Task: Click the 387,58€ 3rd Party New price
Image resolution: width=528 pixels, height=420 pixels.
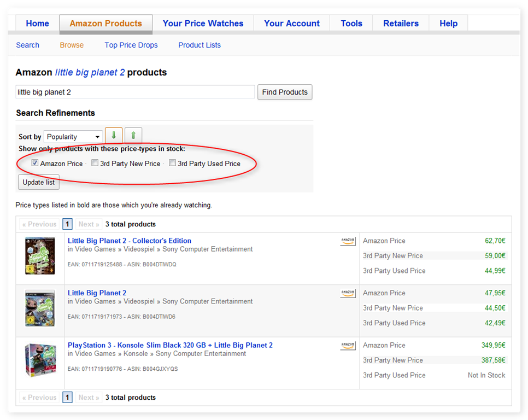Action: pos(494,360)
